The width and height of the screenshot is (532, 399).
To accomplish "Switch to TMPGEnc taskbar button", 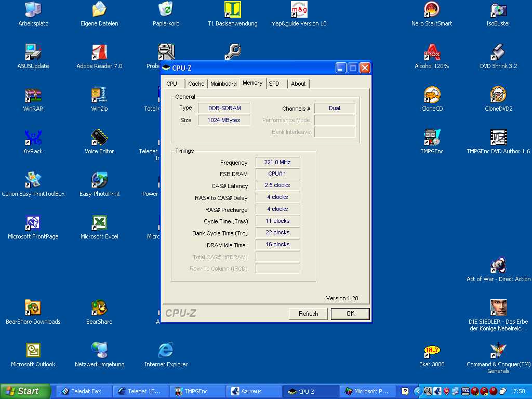I will (x=197, y=391).
